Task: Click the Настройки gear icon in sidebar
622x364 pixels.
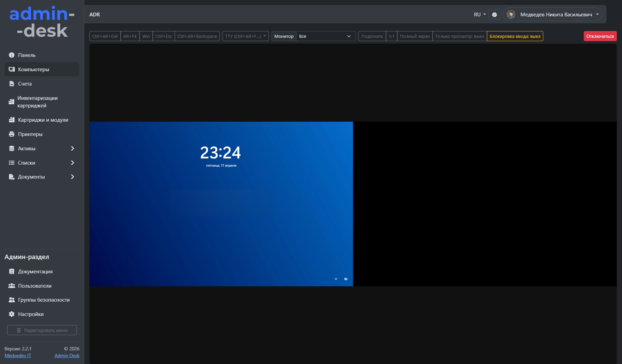Action: 12,314
